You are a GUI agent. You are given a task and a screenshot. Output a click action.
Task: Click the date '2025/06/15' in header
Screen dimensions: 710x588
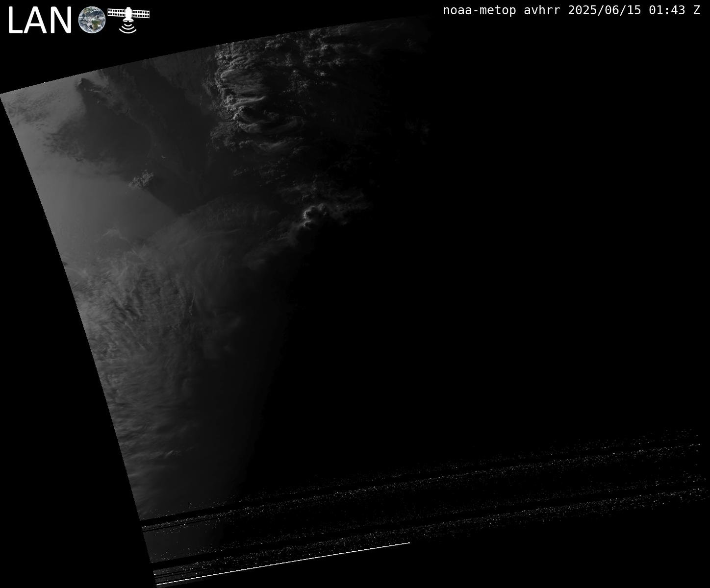pyautogui.click(x=605, y=10)
